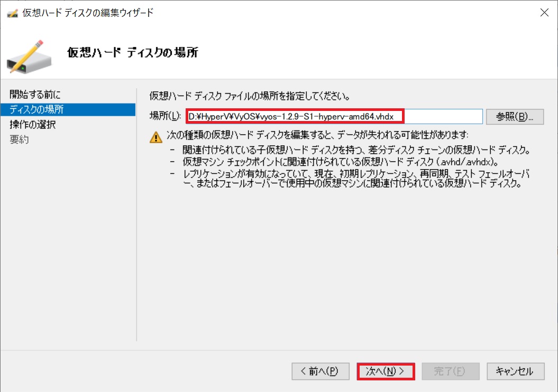Screen dimensions: 558x392
Task: Click the bullet about 差分ディスク チェーン
Action: tap(356, 151)
